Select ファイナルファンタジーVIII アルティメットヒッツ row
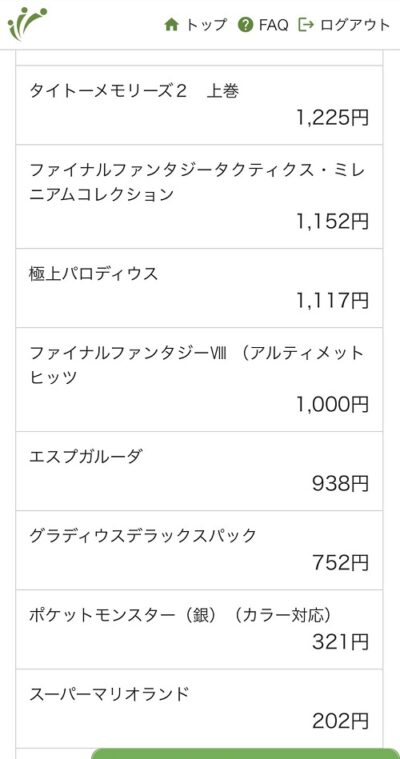 (199, 380)
